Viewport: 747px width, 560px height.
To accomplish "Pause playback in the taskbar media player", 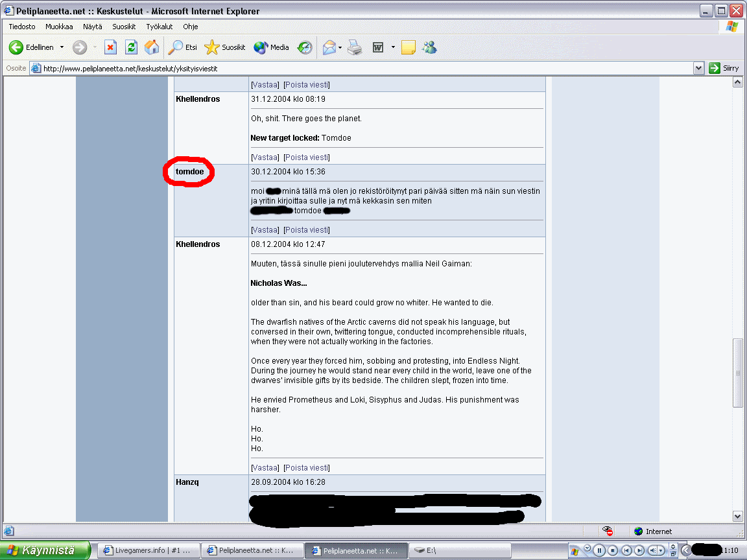I will pos(599,550).
